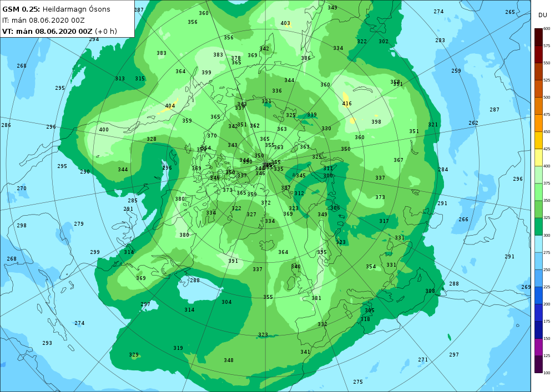Click the "100" legend tick label
Image resolution: width=555 pixels, height=392 pixels.
547,373
